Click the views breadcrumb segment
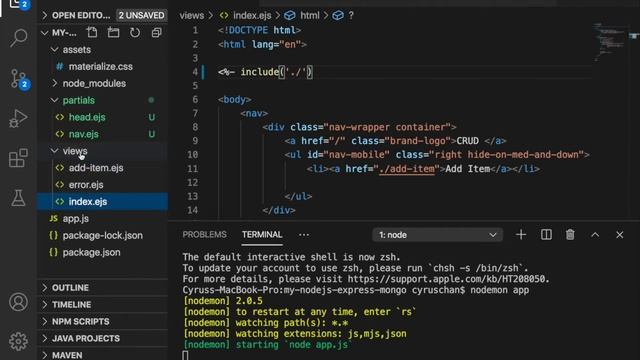Screen dimensions: 640x360 click(191, 16)
